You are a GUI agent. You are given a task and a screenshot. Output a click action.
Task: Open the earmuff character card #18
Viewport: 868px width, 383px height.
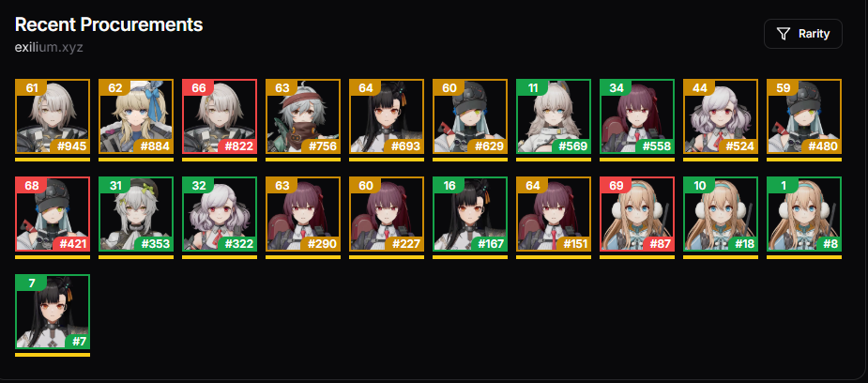click(721, 214)
